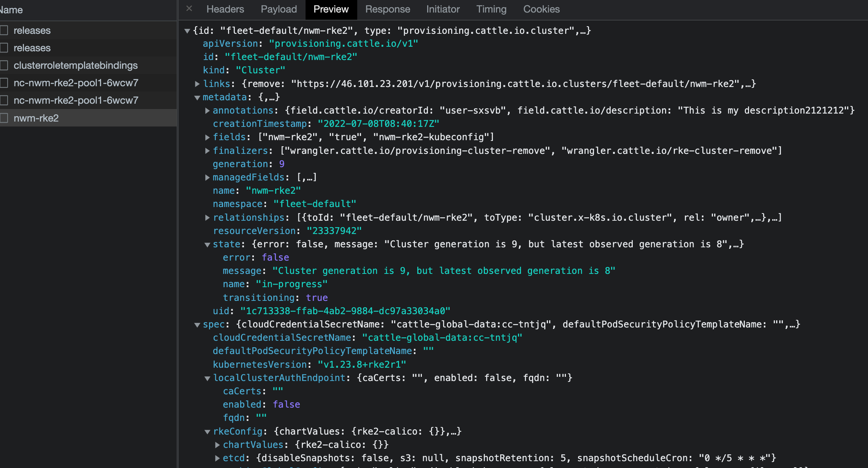Collapse the metadata node

(197, 97)
